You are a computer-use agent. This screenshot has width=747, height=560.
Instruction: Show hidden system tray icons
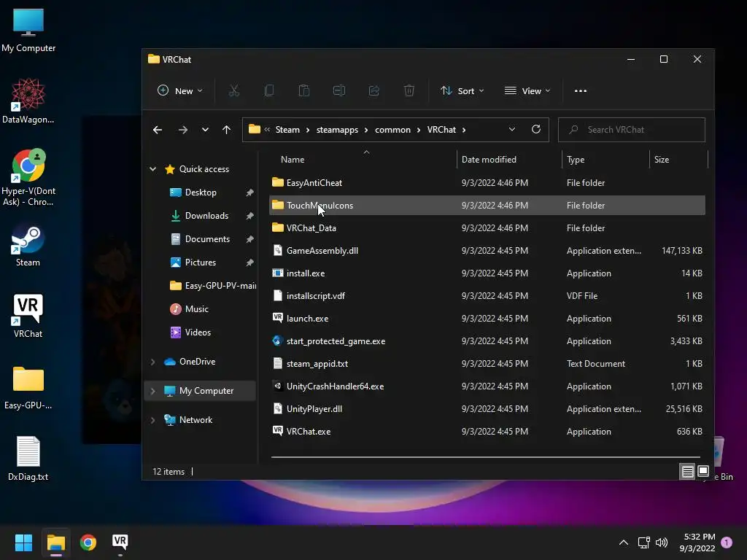click(x=623, y=542)
